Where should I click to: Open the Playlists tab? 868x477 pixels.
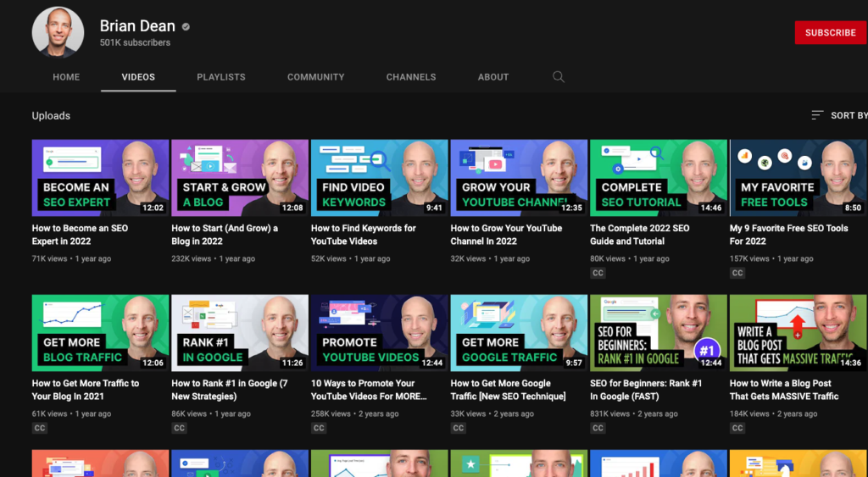pos(221,77)
